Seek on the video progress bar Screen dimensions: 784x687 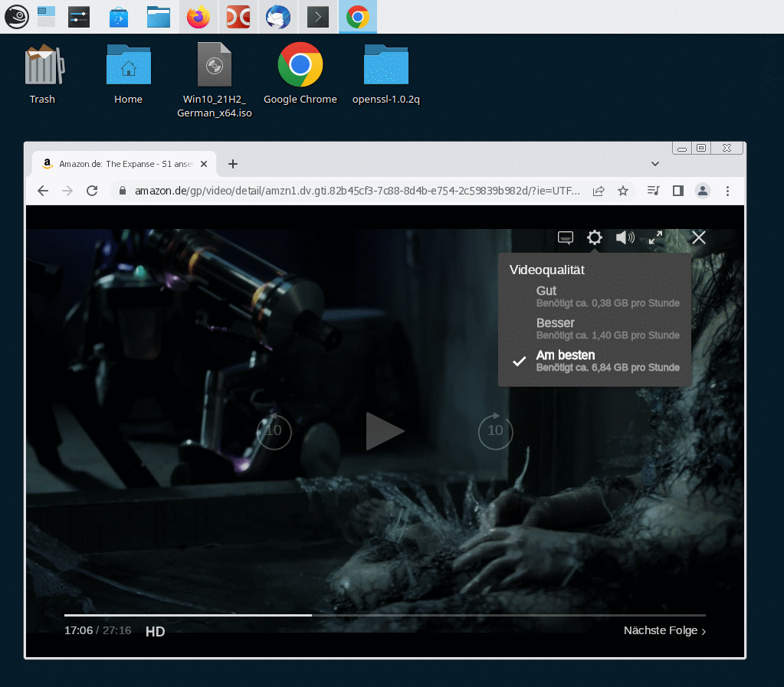[385, 615]
